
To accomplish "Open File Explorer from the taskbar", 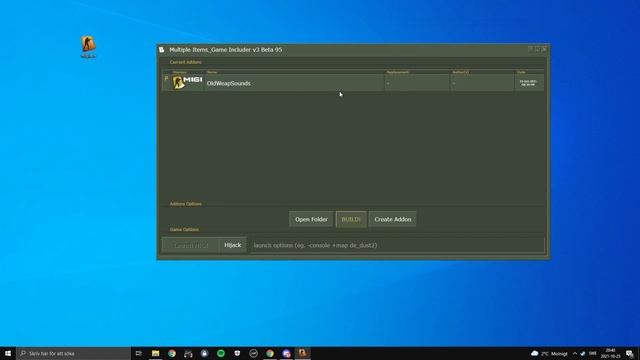I will pyautogui.click(x=156, y=353).
